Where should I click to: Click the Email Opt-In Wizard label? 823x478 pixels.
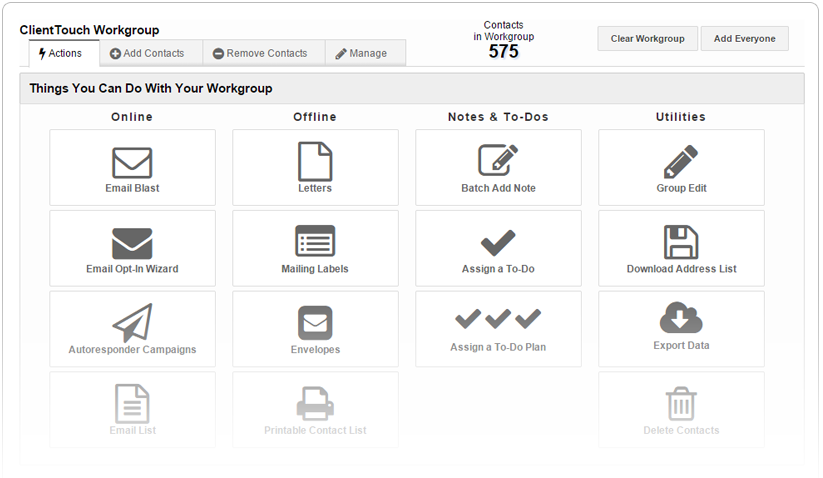coord(132,269)
